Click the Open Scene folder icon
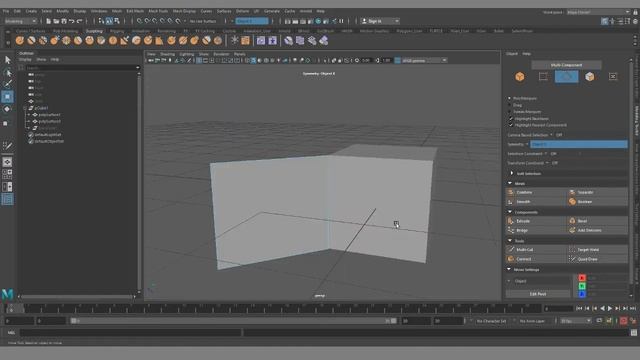 click(56, 21)
